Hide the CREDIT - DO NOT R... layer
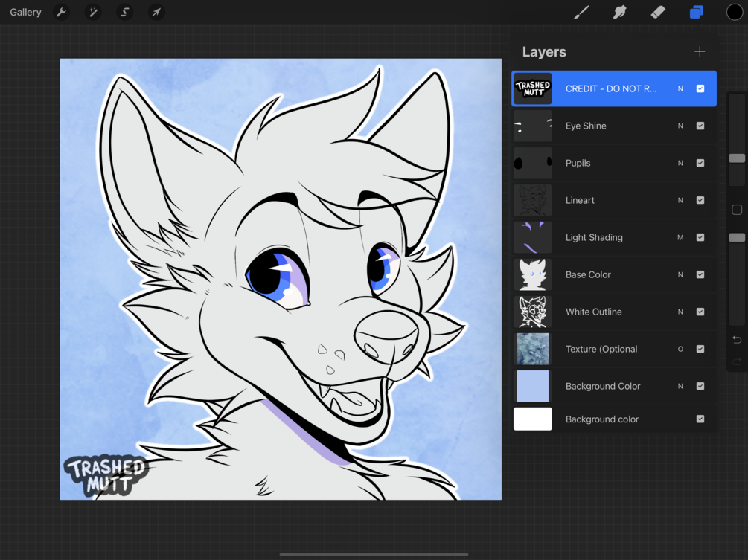 coord(700,88)
